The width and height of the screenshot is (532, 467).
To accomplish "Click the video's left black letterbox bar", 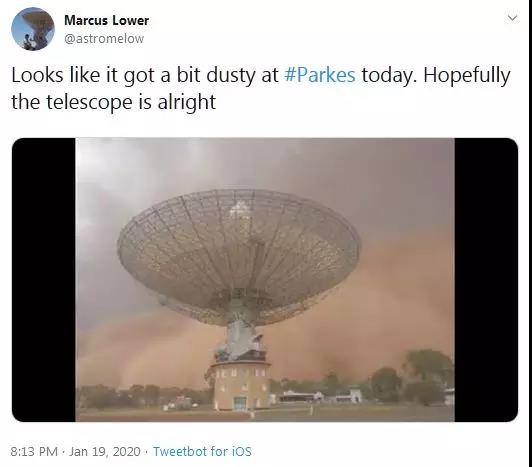I will click(44, 280).
